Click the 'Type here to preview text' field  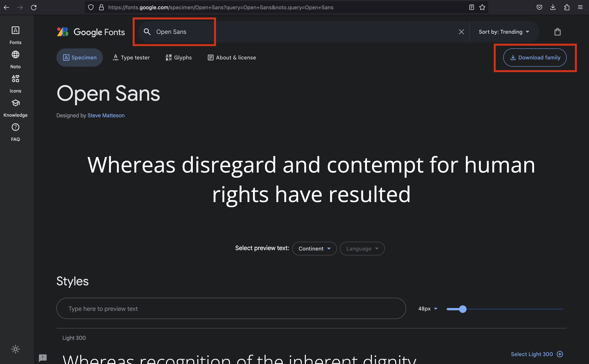pyautogui.click(x=231, y=308)
